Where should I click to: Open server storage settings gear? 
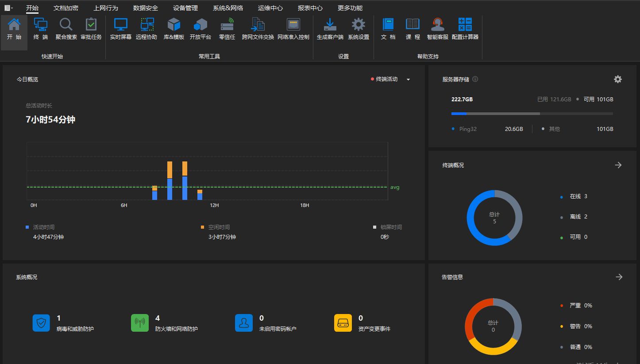pos(618,79)
